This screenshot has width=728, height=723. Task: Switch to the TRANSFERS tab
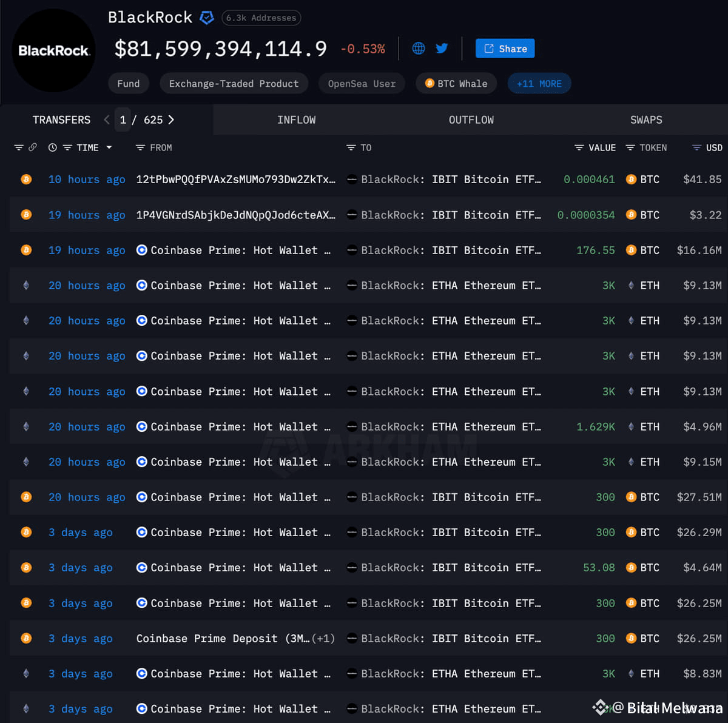[x=61, y=120]
